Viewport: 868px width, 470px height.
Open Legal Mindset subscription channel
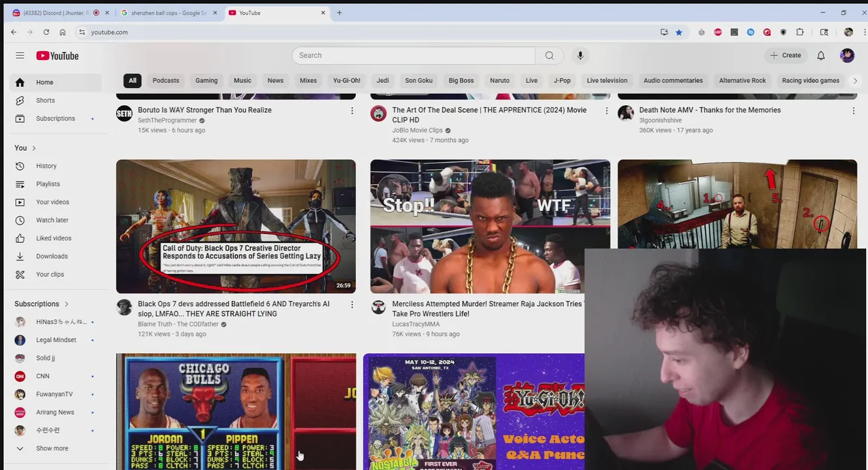coord(56,340)
